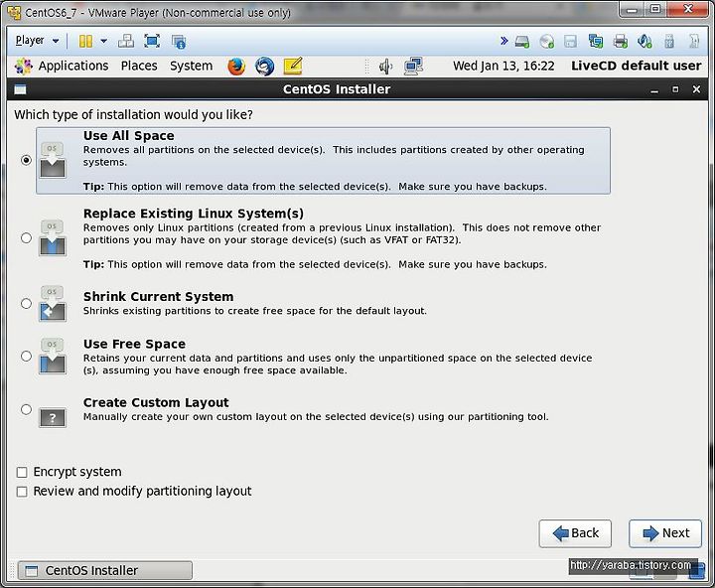Image resolution: width=715 pixels, height=588 pixels.
Task: Click the Use Free Space heading
Action: [134, 344]
